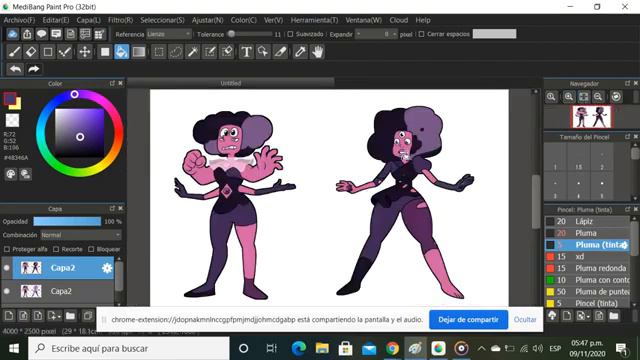Adjust the Tolerance slider

click(250, 34)
